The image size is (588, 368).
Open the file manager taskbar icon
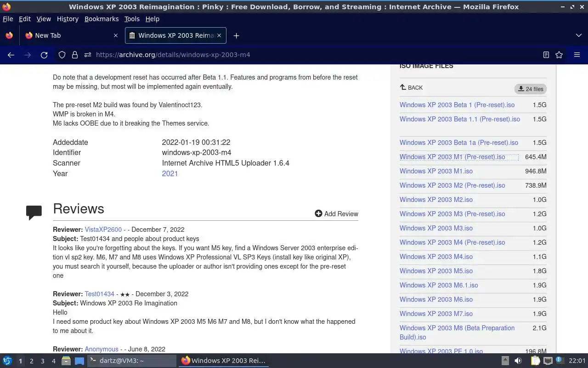pos(66,361)
